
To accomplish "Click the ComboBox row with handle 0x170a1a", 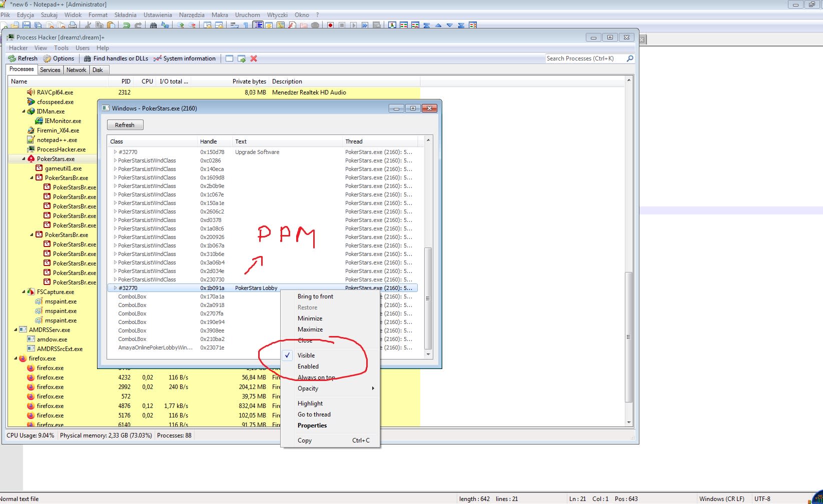I will 263,296.
